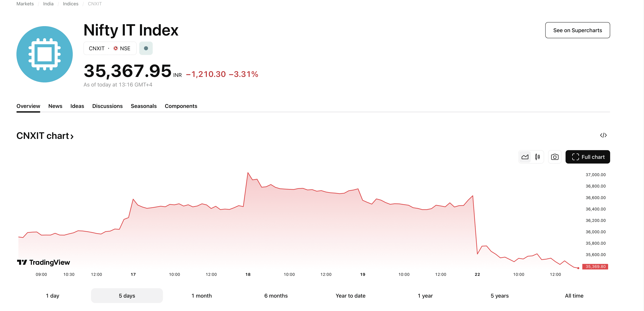
Task: Select the Year to date range option
Action: (x=350, y=295)
